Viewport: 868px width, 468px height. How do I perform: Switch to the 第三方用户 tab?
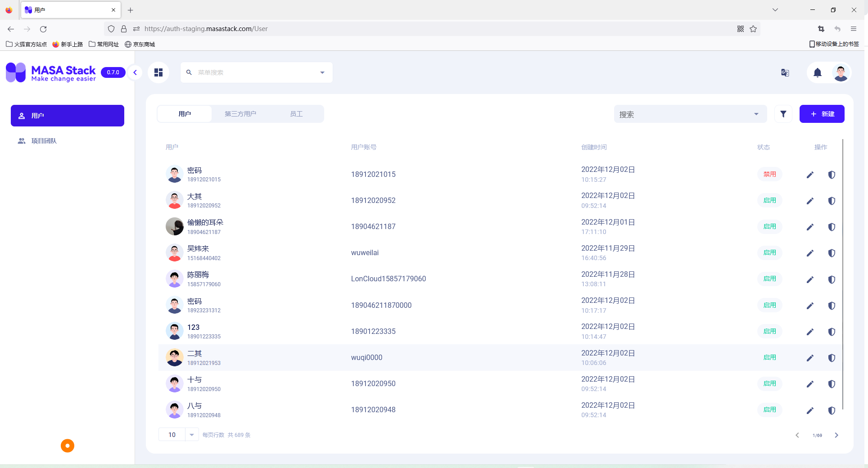pyautogui.click(x=240, y=113)
